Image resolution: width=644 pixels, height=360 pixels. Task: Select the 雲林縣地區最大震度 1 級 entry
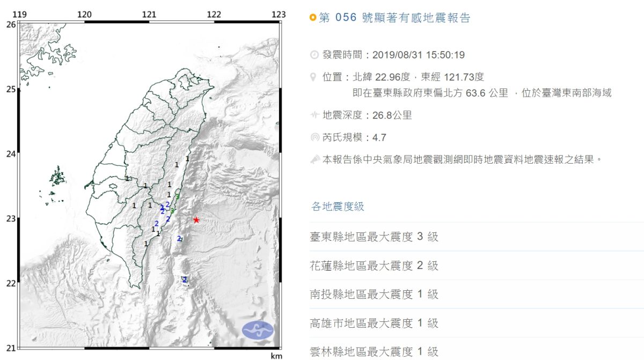click(372, 351)
